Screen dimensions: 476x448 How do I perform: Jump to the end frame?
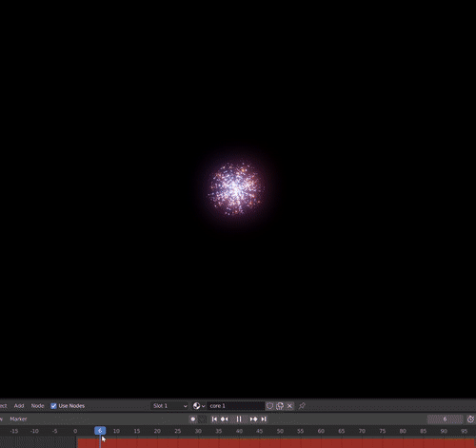pos(264,419)
